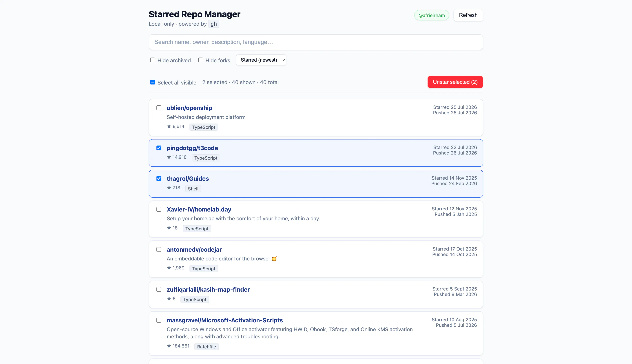Image resolution: width=632 pixels, height=364 pixels.
Task: Open the massgravel/Microsoft-Activation-Scripts repo link
Action: (225, 320)
